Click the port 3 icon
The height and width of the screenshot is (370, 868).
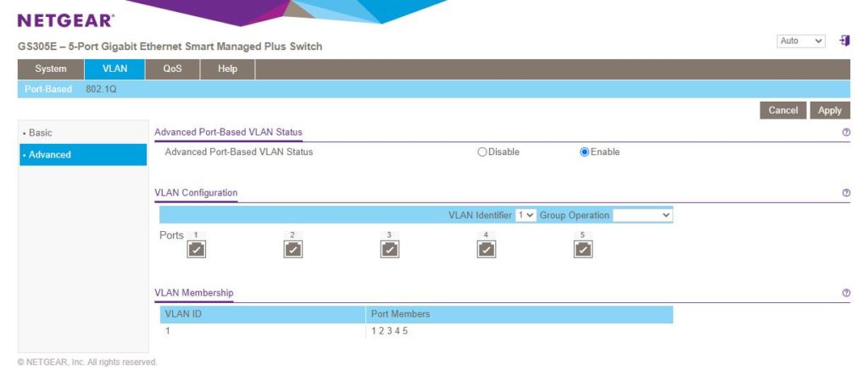tap(389, 249)
